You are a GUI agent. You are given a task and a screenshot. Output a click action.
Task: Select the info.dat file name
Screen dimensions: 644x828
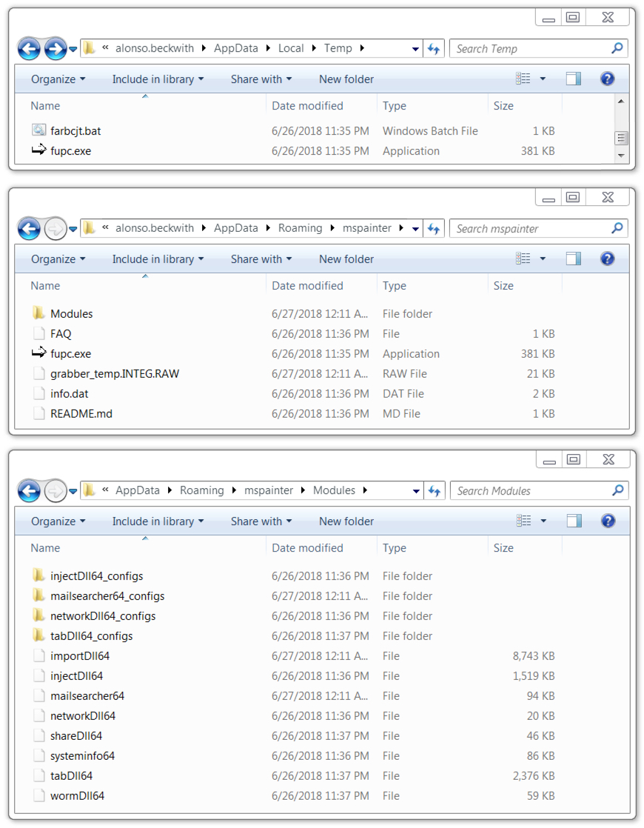coord(69,394)
